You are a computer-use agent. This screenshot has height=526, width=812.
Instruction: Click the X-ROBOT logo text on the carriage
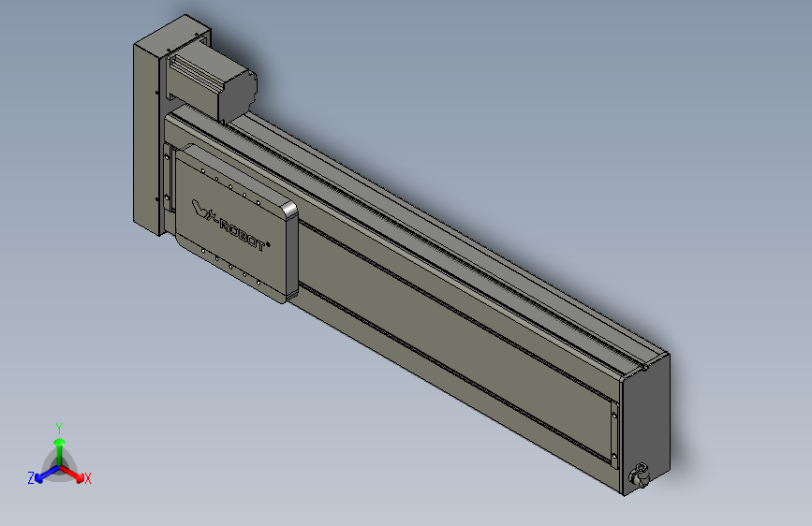(x=231, y=226)
